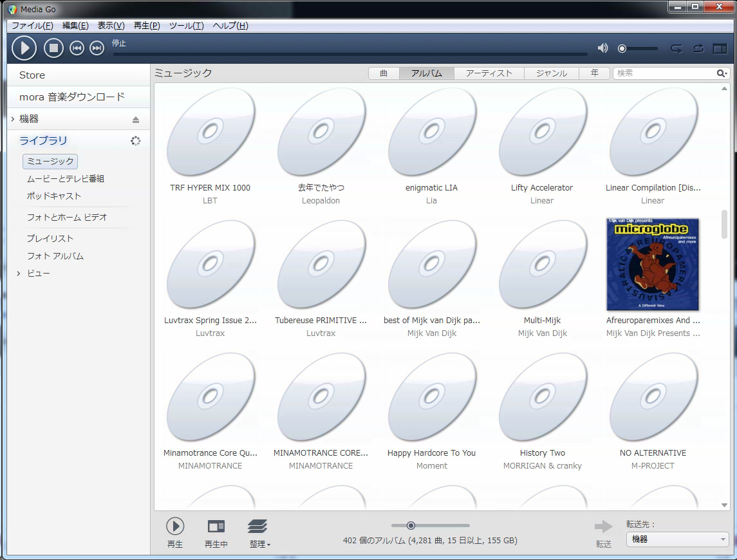This screenshot has height=560, width=737.
Task: Open the 再生 menu
Action: pos(147,25)
